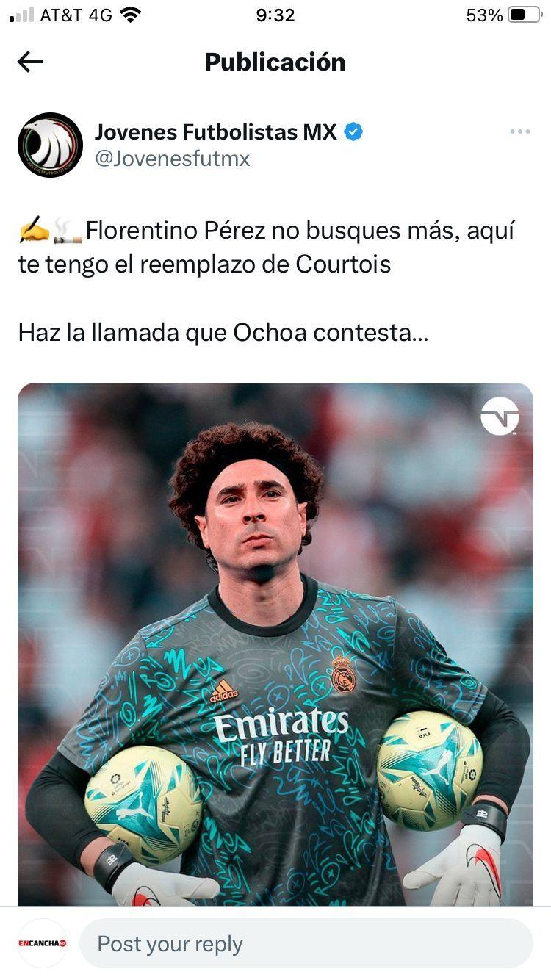Tap the 'Haz la llamada que Ochoa contesta' line
551x980 pixels.
(223, 332)
